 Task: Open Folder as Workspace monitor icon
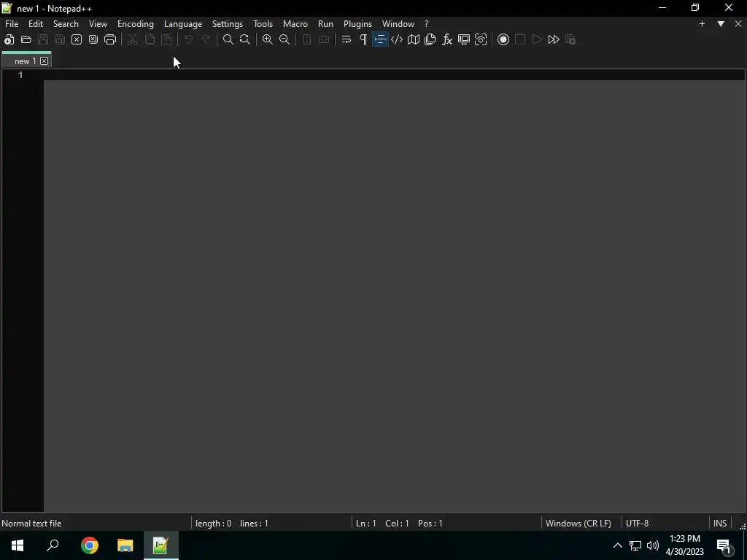tap(464, 39)
